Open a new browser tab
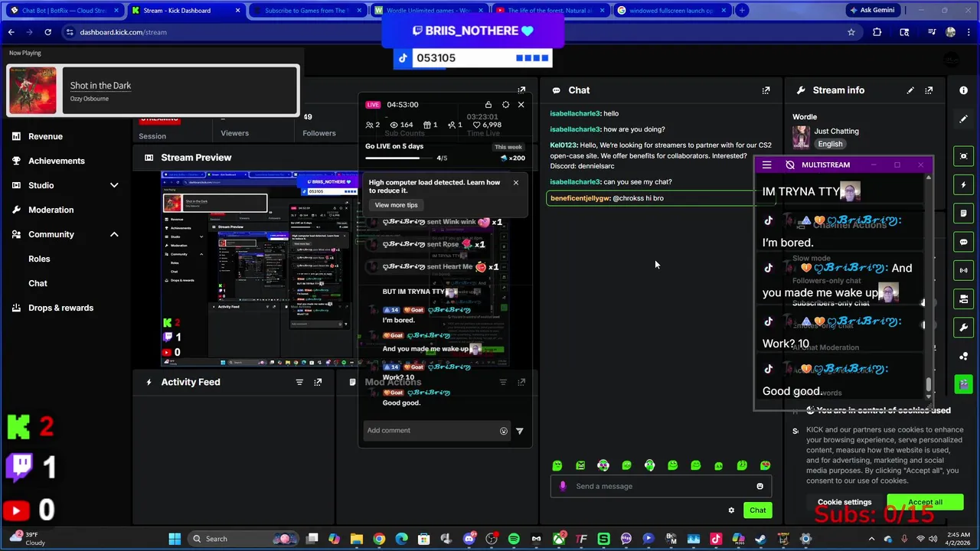This screenshot has width=980, height=551. coord(742,11)
